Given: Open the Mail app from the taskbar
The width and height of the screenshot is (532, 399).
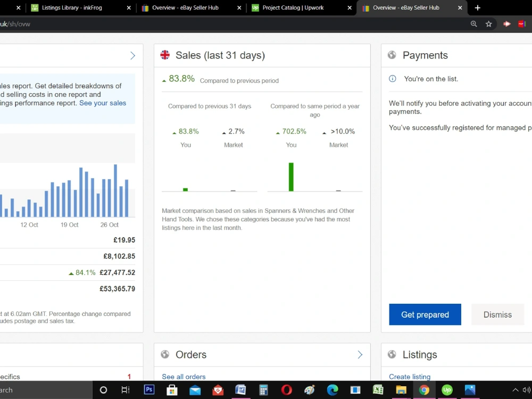Looking at the screenshot, I should 195,390.
